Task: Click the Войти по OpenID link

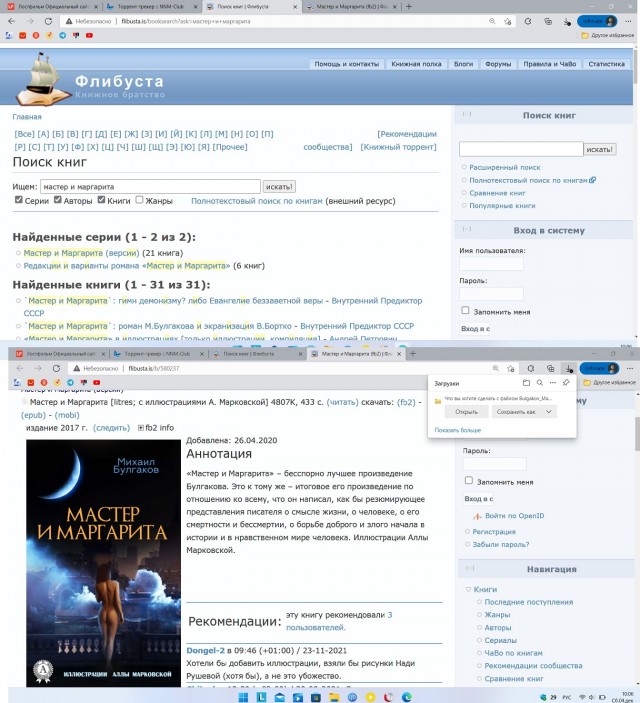Action: pos(514,516)
